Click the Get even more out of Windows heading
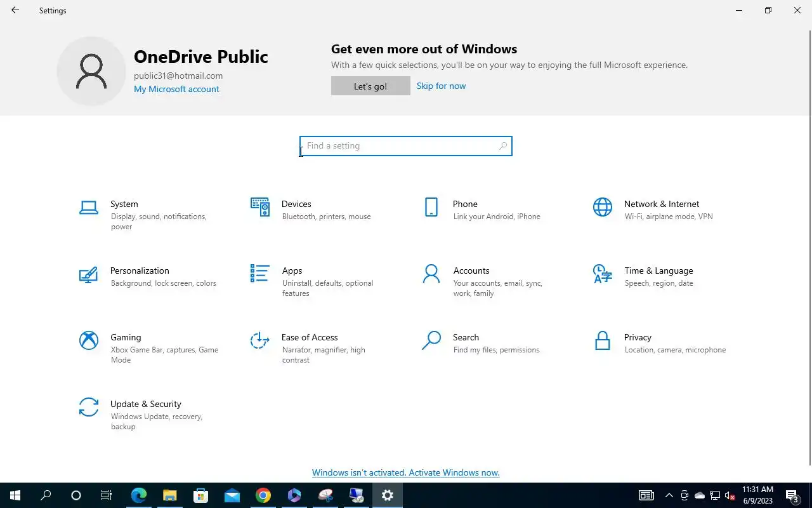Screen dimensions: 812x508 point(424,49)
